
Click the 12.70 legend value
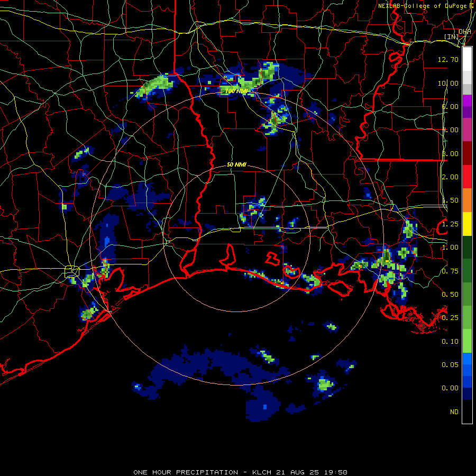448,59
